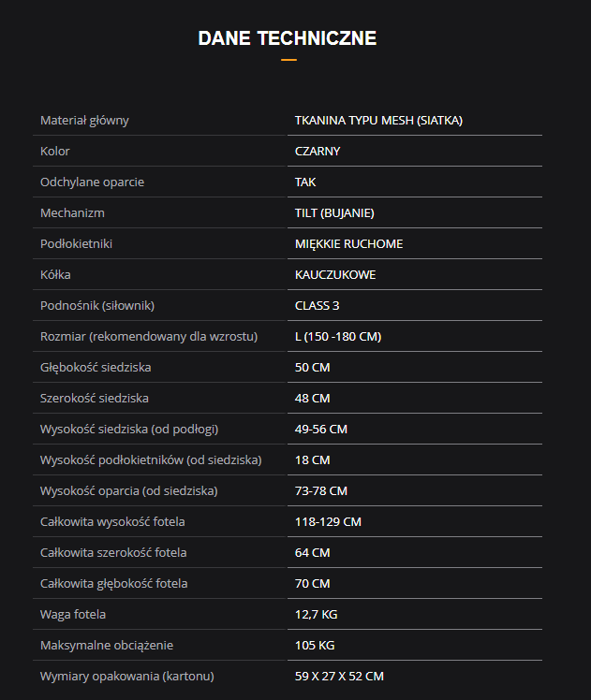Select the KAUCZUKOWE wheels value
This screenshot has width=591, height=700.
335,274
